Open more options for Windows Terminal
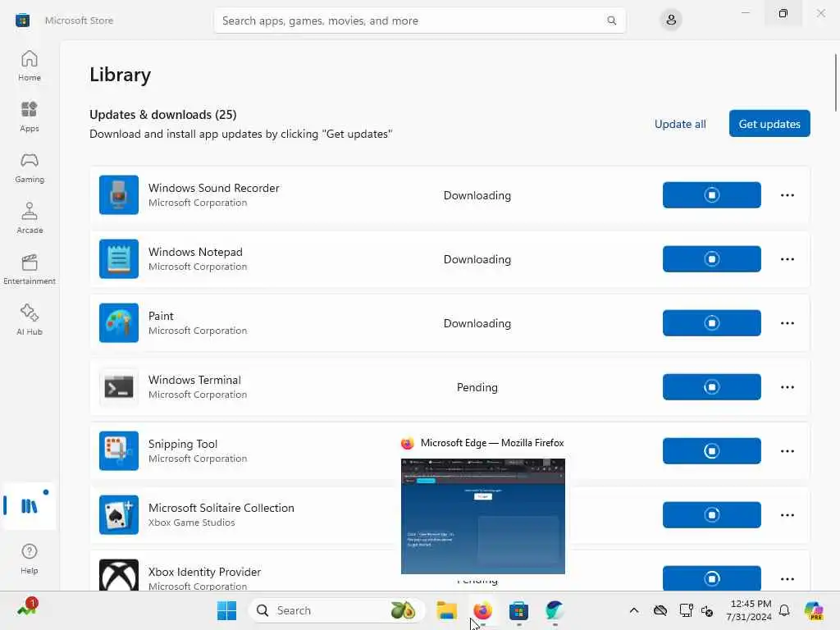The width and height of the screenshot is (840, 630). tap(787, 387)
